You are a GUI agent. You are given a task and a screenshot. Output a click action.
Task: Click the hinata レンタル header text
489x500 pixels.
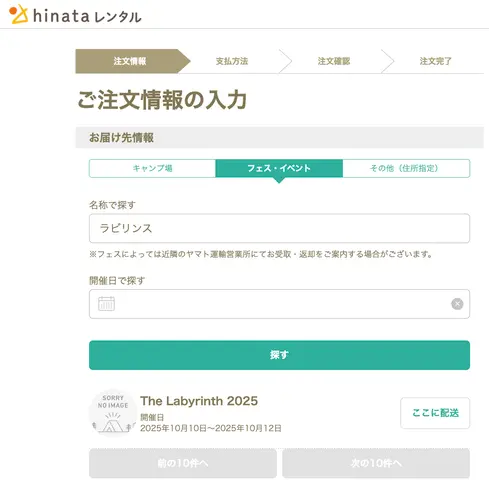click(x=87, y=16)
